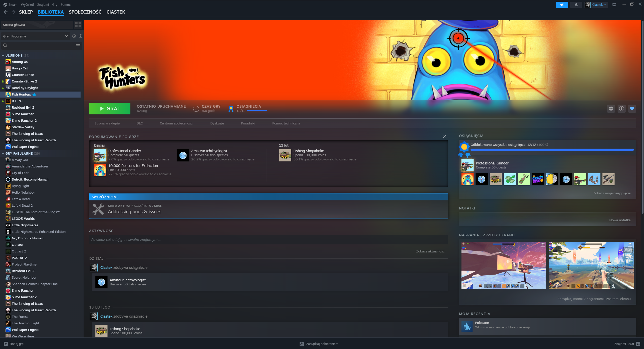Click the recent activity clock icon
This screenshot has height=349, width=644.
click(x=74, y=36)
